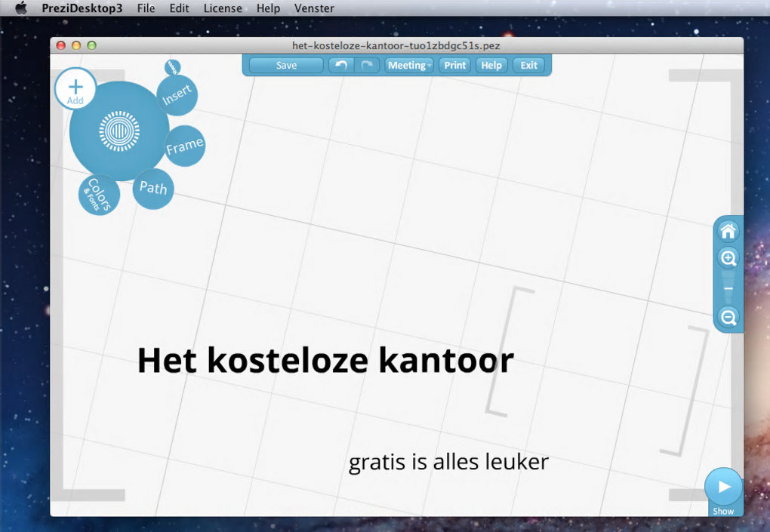Click the Help toolbar button

pos(491,65)
